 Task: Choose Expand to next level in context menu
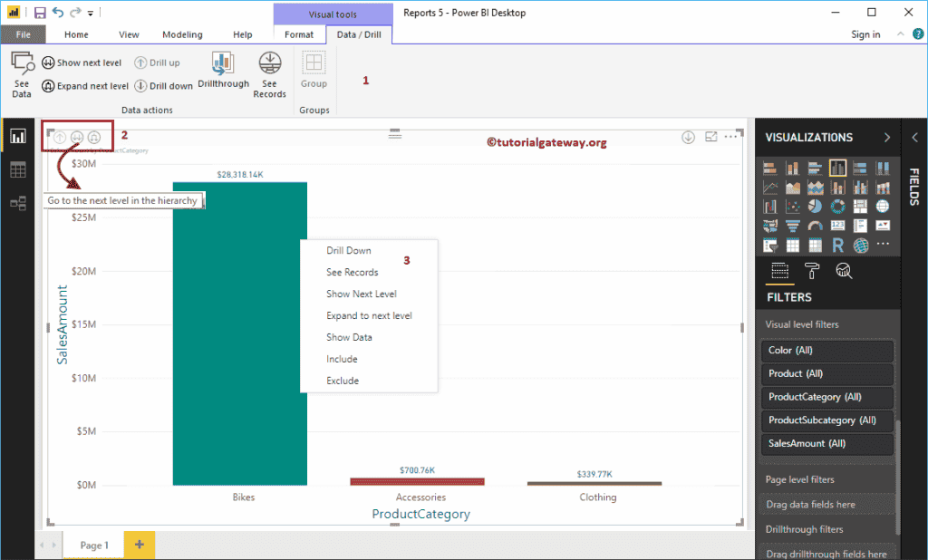click(x=369, y=315)
